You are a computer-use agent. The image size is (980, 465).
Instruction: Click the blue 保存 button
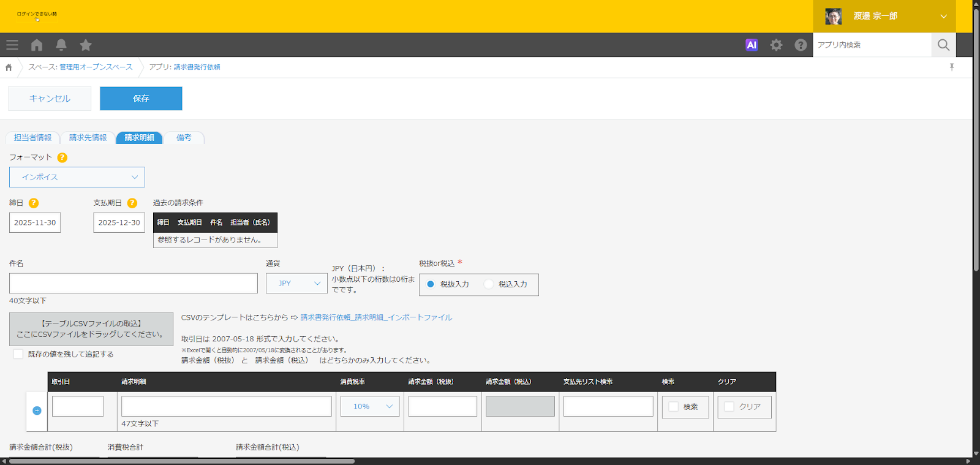[x=141, y=99]
